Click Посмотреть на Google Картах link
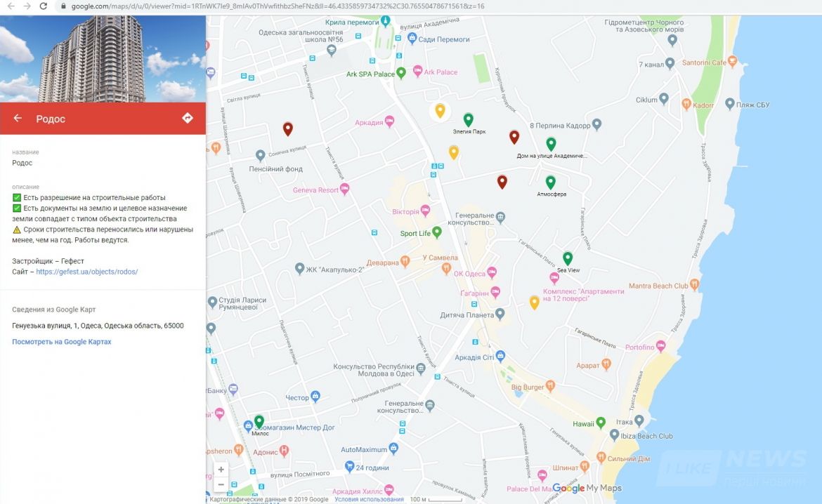822x504 pixels. point(62,342)
